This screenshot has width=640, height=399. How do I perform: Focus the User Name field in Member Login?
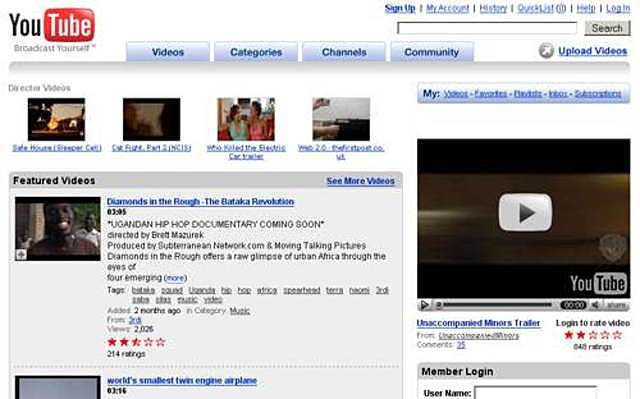(x=535, y=392)
